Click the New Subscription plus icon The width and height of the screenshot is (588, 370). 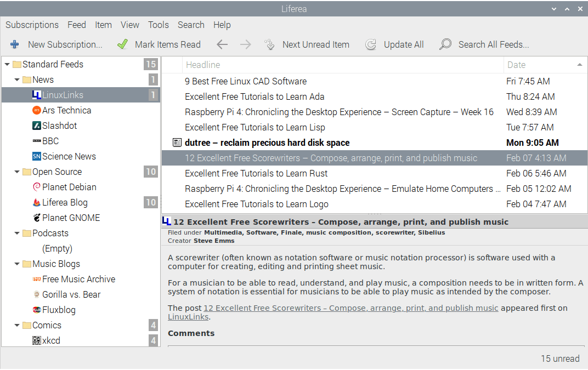15,44
